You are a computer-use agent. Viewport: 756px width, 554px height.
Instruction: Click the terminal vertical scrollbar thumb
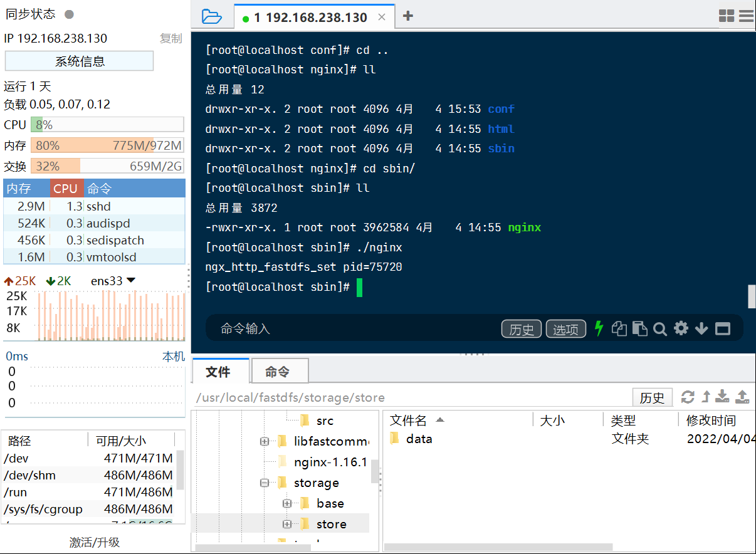[752, 296]
